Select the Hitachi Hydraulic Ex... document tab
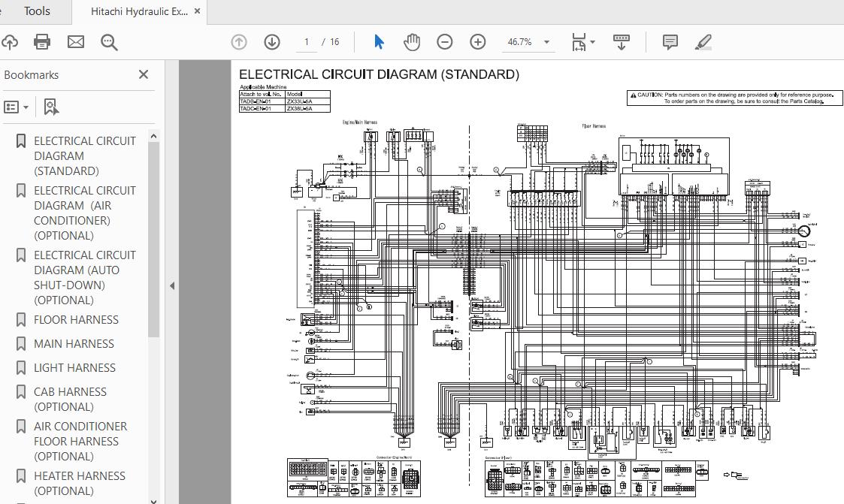The height and width of the screenshot is (504, 844). pyautogui.click(x=139, y=11)
